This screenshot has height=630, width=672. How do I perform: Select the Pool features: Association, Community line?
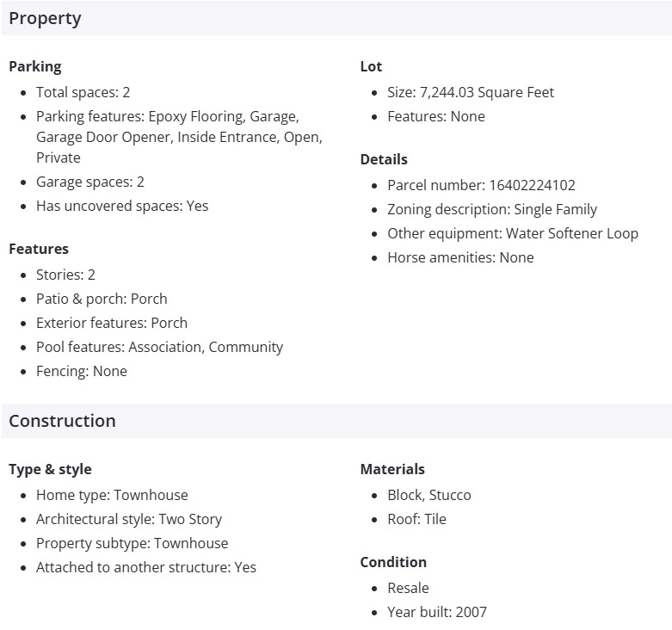tap(159, 347)
